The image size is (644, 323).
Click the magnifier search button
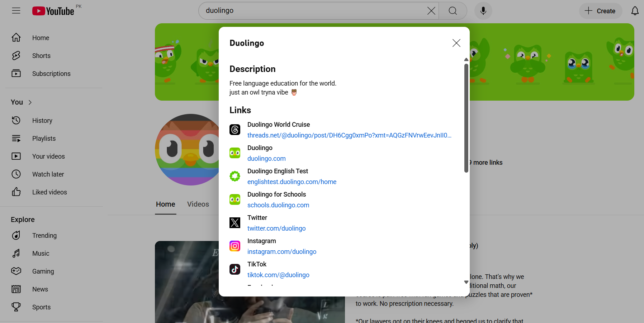[x=453, y=11]
